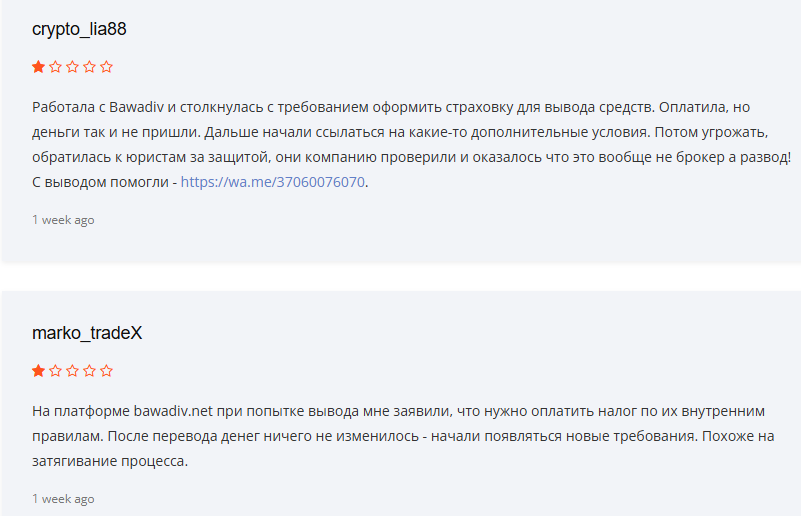
Task: Click third star in marko_tradeX's rating
Action: click(72, 371)
